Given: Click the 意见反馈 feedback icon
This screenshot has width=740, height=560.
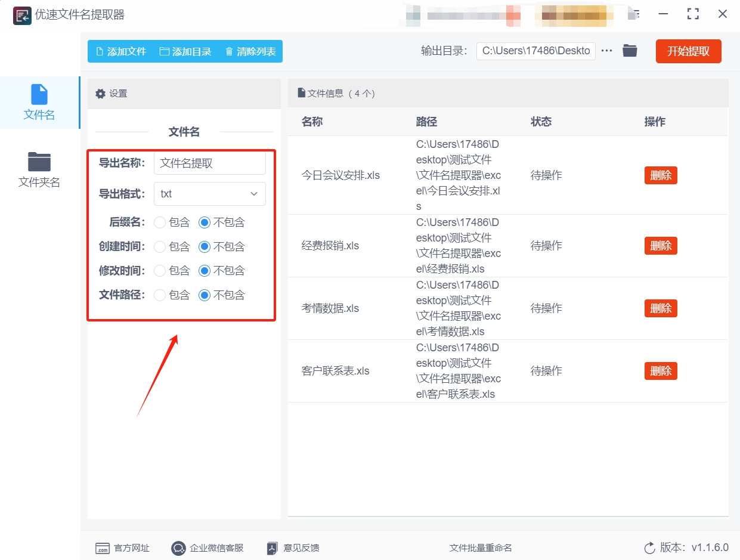Looking at the screenshot, I should tap(273, 548).
